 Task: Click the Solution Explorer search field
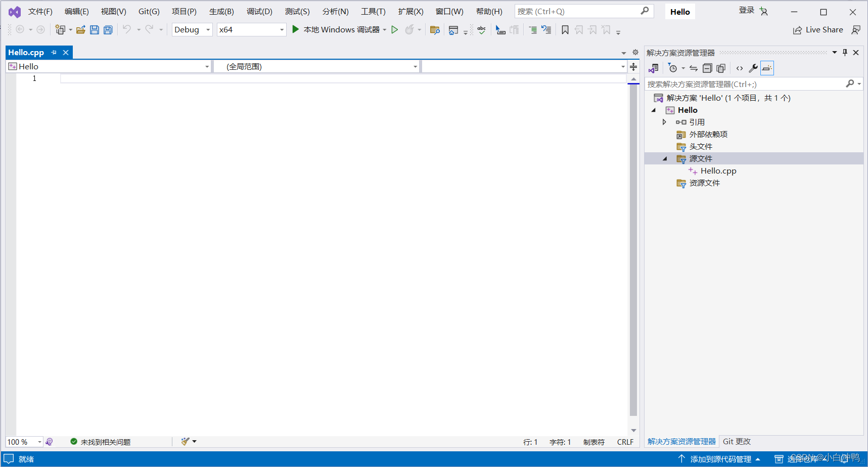pyautogui.click(x=753, y=84)
